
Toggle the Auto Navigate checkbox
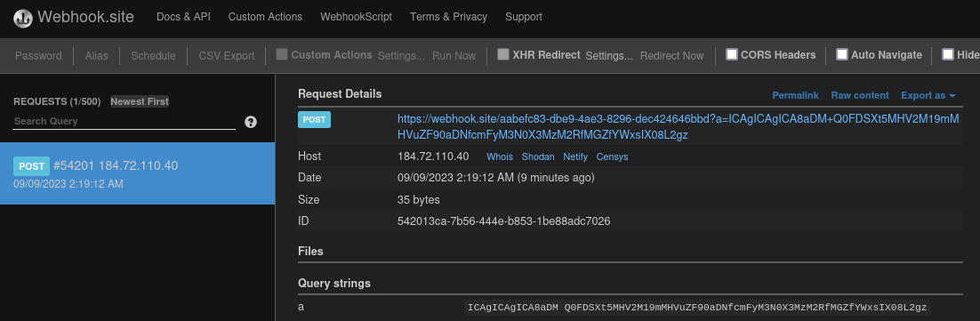point(842,54)
